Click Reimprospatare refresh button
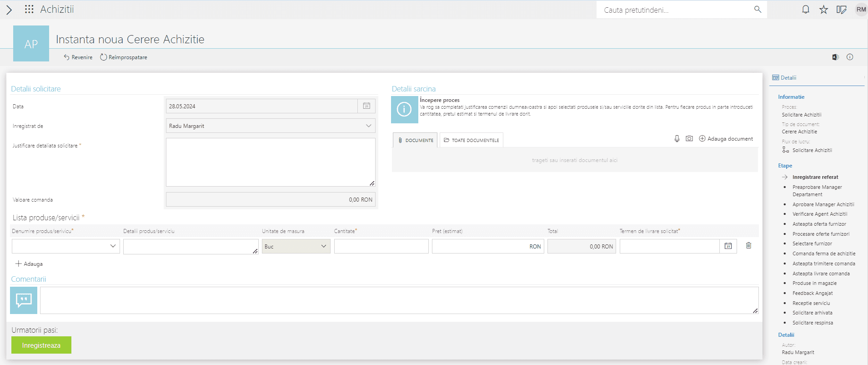 tap(124, 57)
